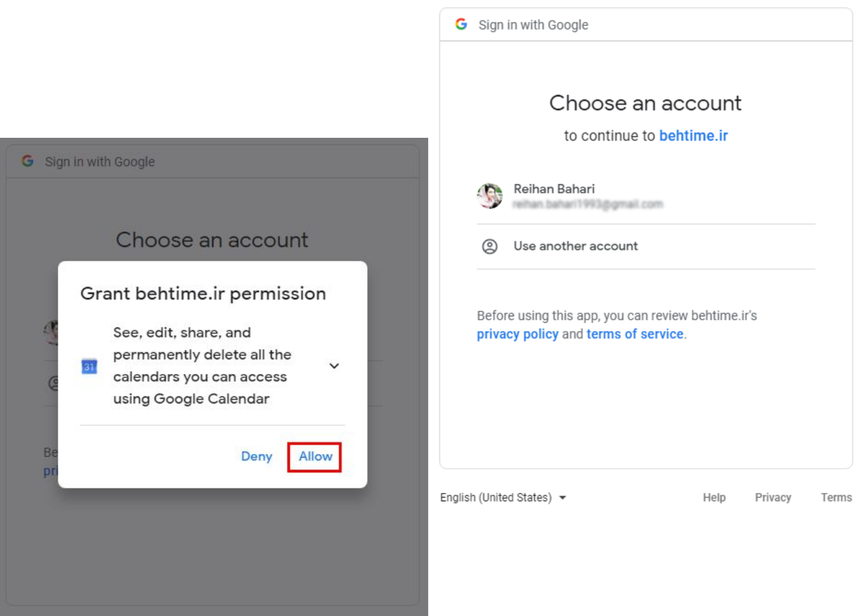Click the dimmed Google logo behind the permission dialog
Image resolution: width=867 pixels, height=616 pixels.
coord(28,161)
